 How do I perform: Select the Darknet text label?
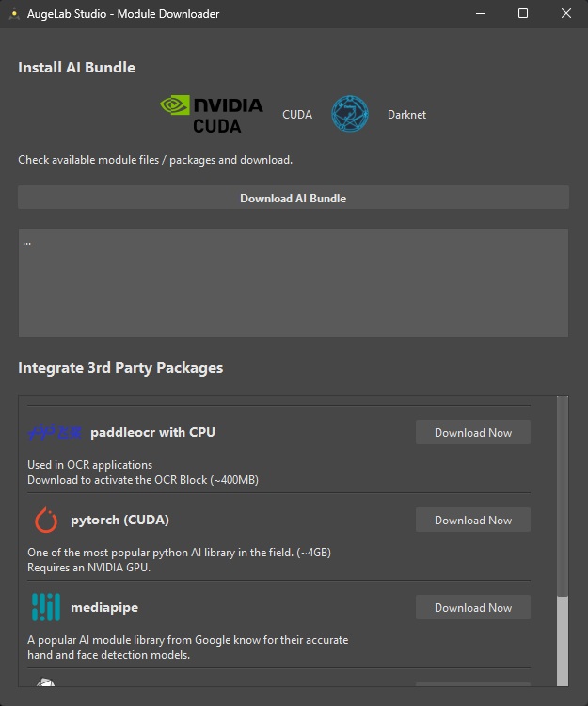coord(406,115)
